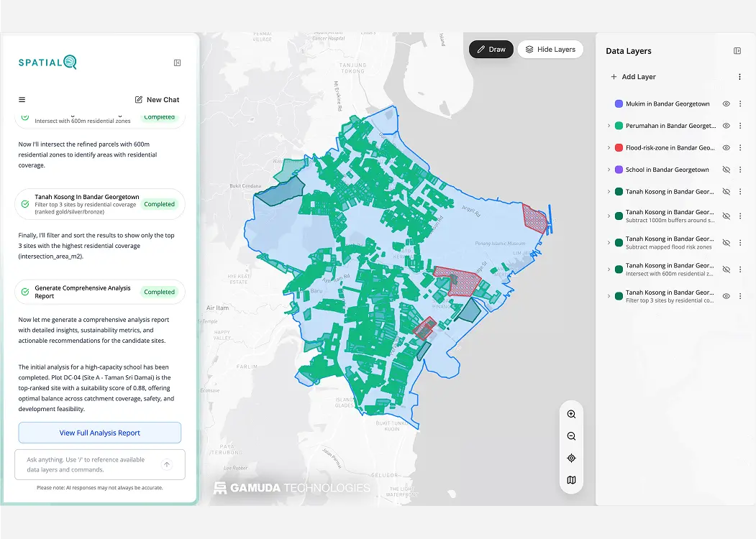The width and height of the screenshot is (756, 539).
Task: Collapse the Data Layers panel
Action: click(x=737, y=51)
